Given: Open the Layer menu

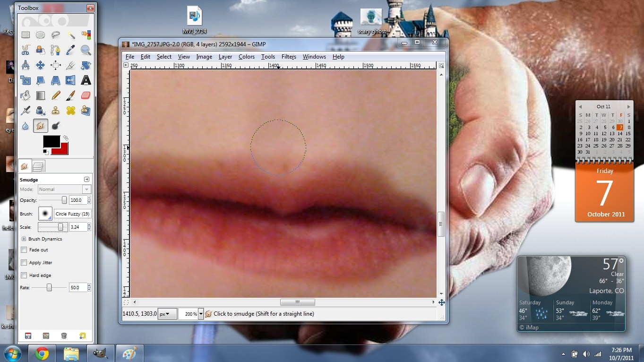Looking at the screenshot, I should 225,57.
